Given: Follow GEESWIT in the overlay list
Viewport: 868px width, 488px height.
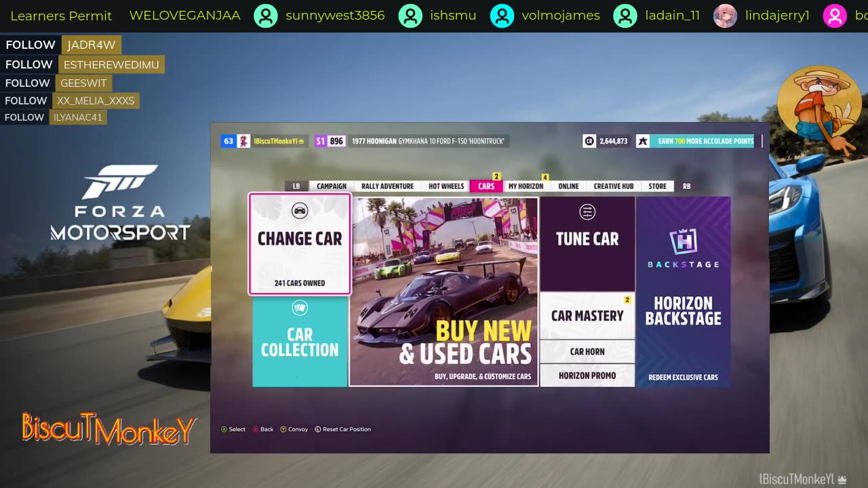Looking at the screenshot, I should pyautogui.click(x=56, y=83).
